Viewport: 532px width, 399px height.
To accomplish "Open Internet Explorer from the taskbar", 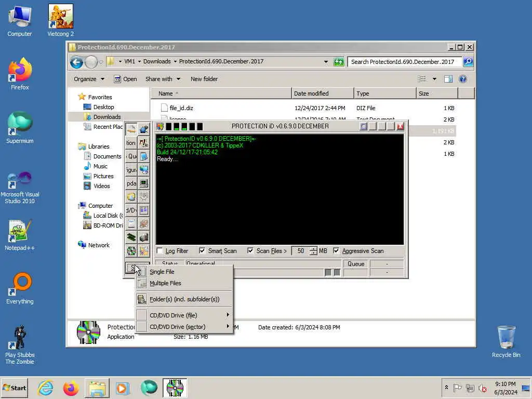I will pos(46,388).
